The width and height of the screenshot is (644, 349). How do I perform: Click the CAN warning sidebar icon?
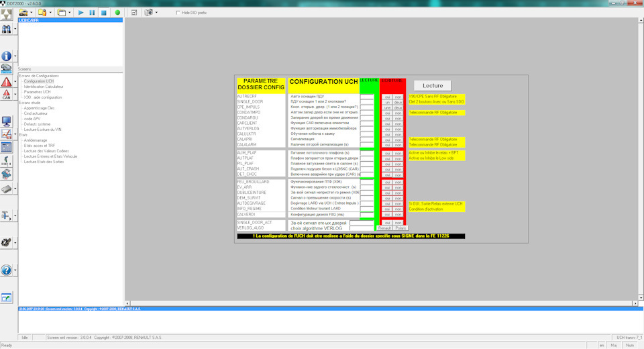click(6, 95)
